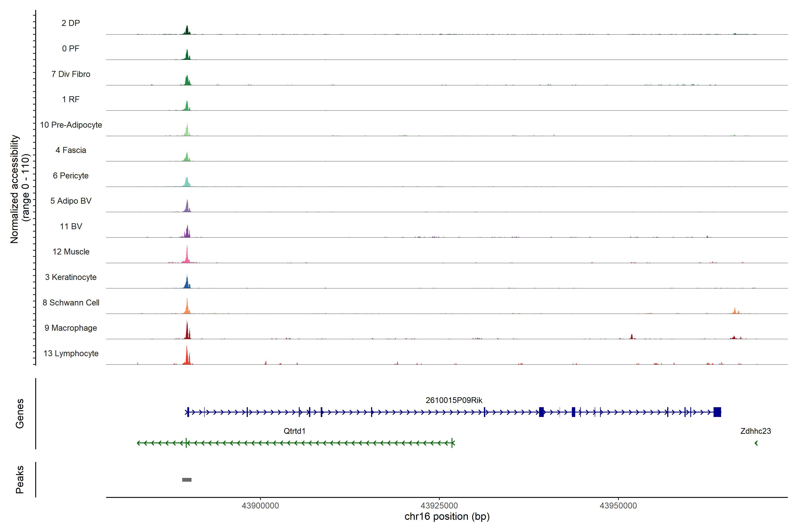
Task: Click the 13 Lymphocyte red peak
Action: pyautogui.click(x=187, y=356)
